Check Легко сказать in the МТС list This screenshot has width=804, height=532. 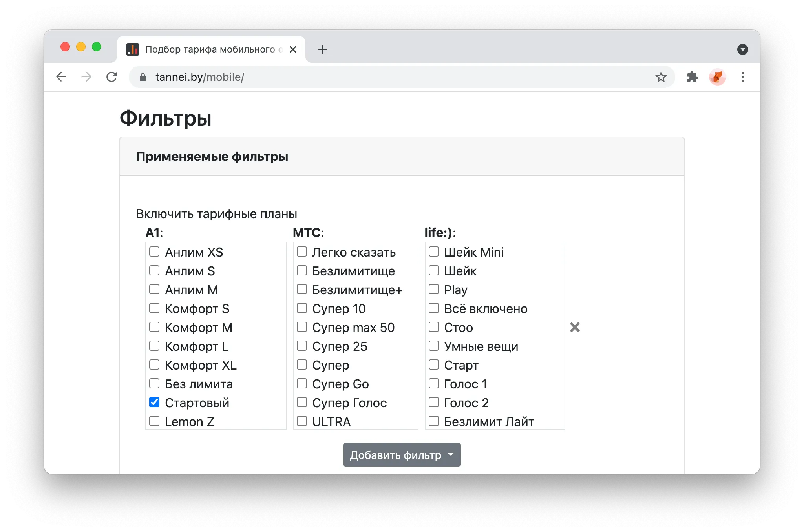point(302,251)
